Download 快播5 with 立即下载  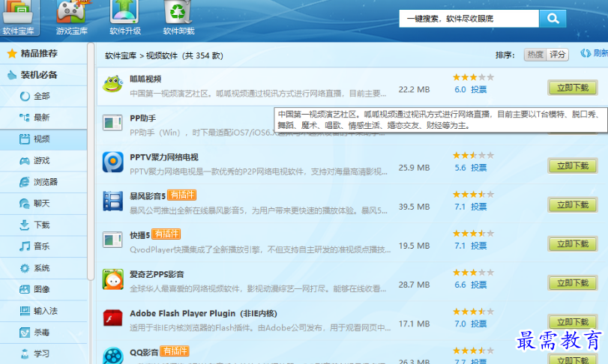(x=573, y=244)
